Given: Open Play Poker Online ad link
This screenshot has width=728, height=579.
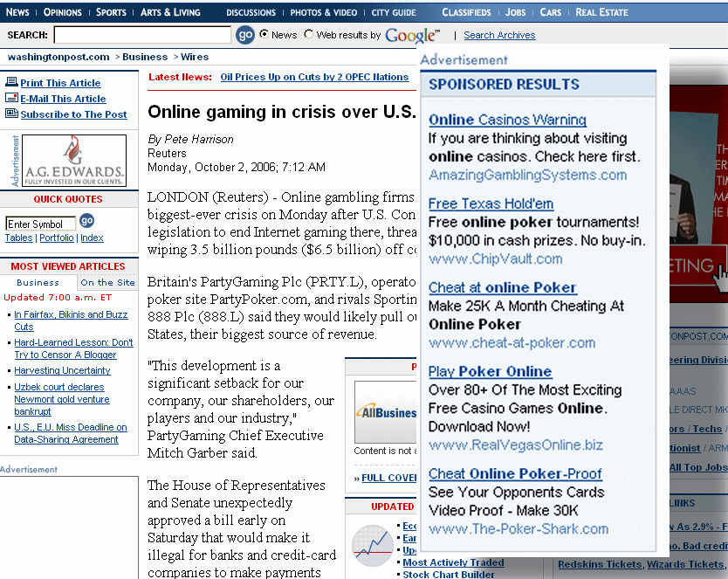Looking at the screenshot, I should point(490,371).
